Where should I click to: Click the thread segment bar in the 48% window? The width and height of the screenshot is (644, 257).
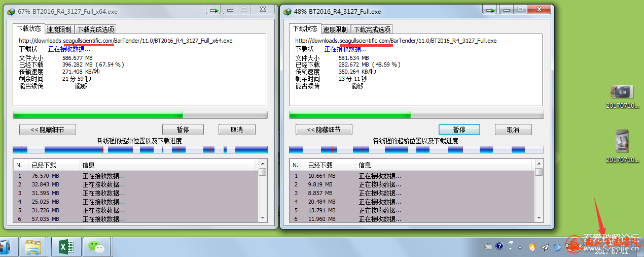416,150
